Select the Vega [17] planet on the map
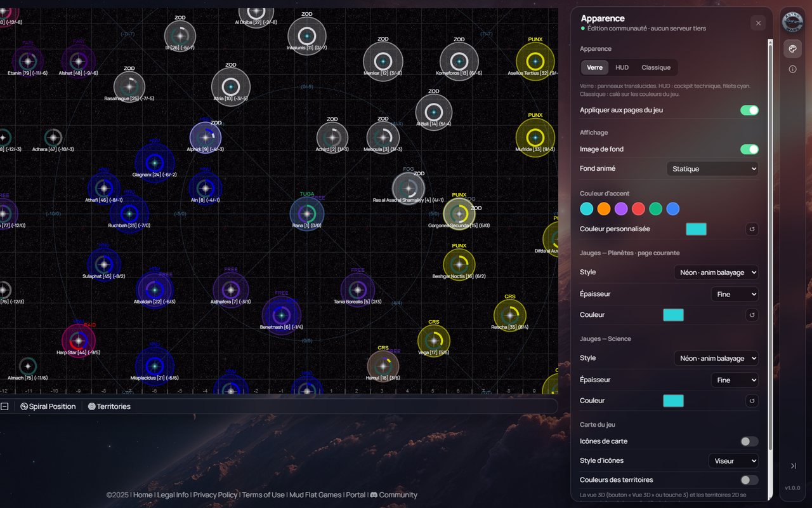 tap(434, 341)
